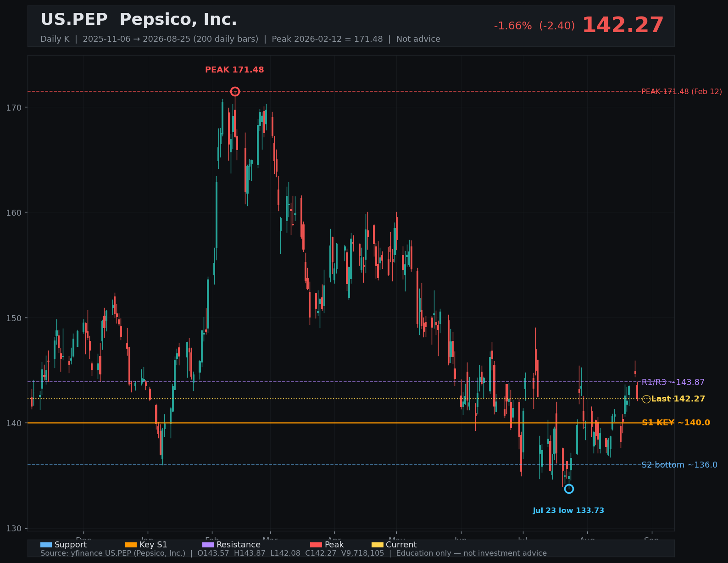Click the 'Resistance' legend text

pyautogui.click(x=239, y=545)
